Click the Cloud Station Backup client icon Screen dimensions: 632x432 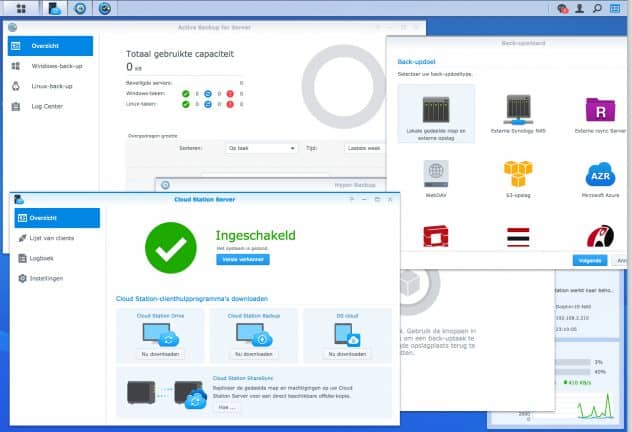(x=254, y=334)
